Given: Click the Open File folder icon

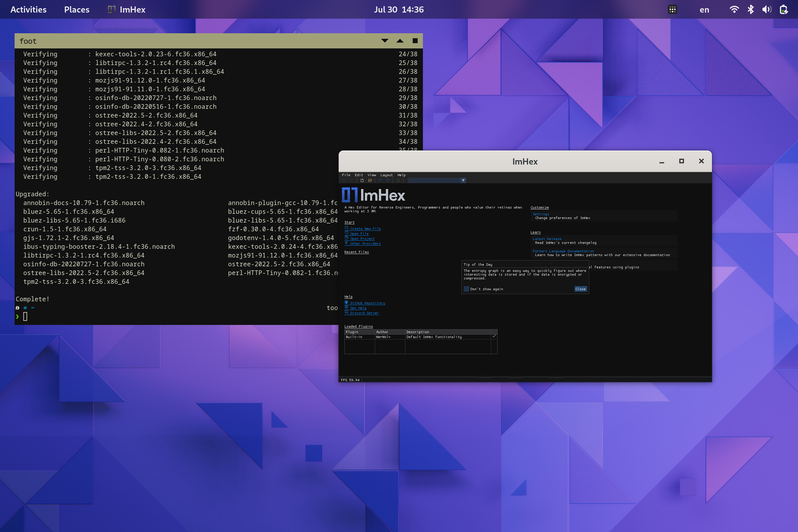Looking at the screenshot, I should (x=370, y=181).
